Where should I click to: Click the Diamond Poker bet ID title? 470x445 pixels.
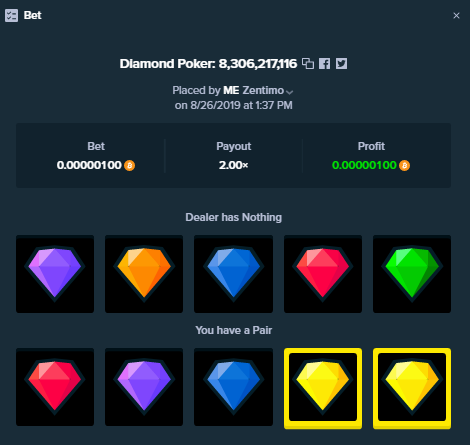point(208,63)
